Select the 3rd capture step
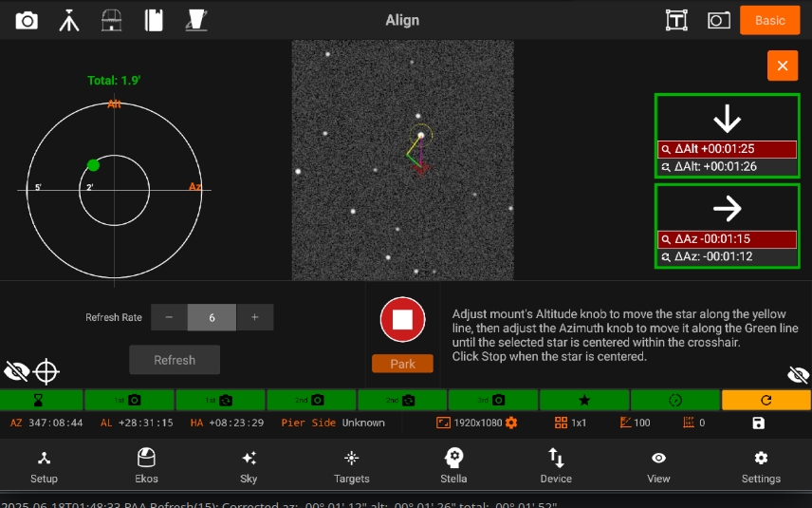This screenshot has width=812, height=508. [493, 400]
